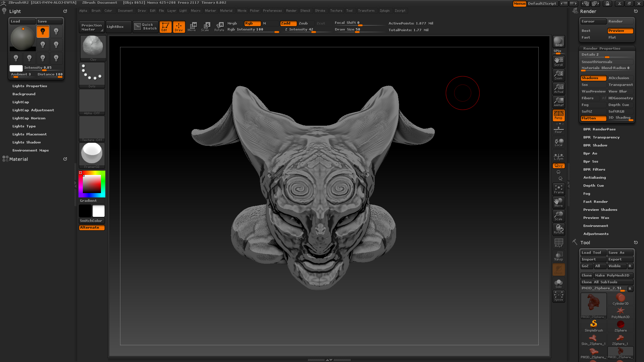Toggle Persp perspective mode
This screenshot has width=644, height=362.
pyautogui.click(x=558, y=115)
